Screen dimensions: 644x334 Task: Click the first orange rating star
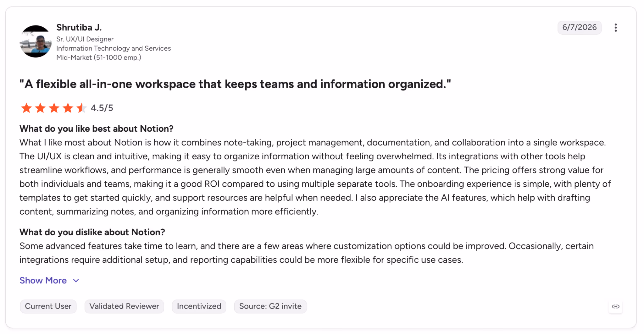click(x=26, y=108)
